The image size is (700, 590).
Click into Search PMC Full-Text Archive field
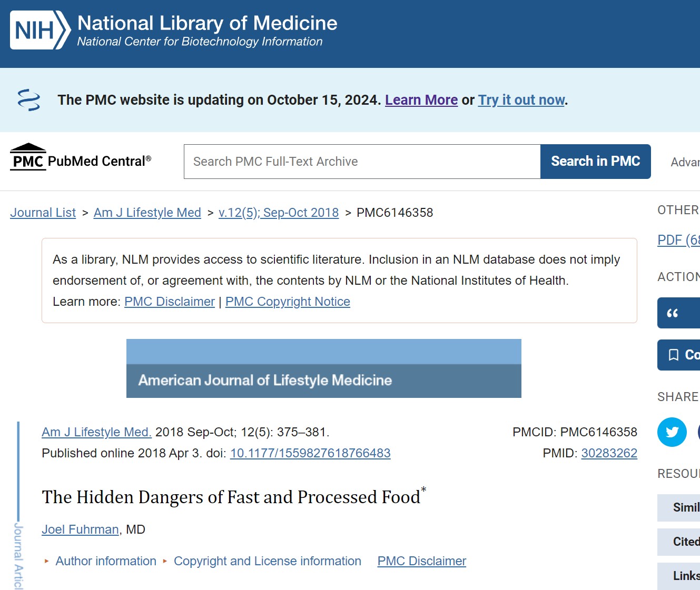tap(362, 162)
